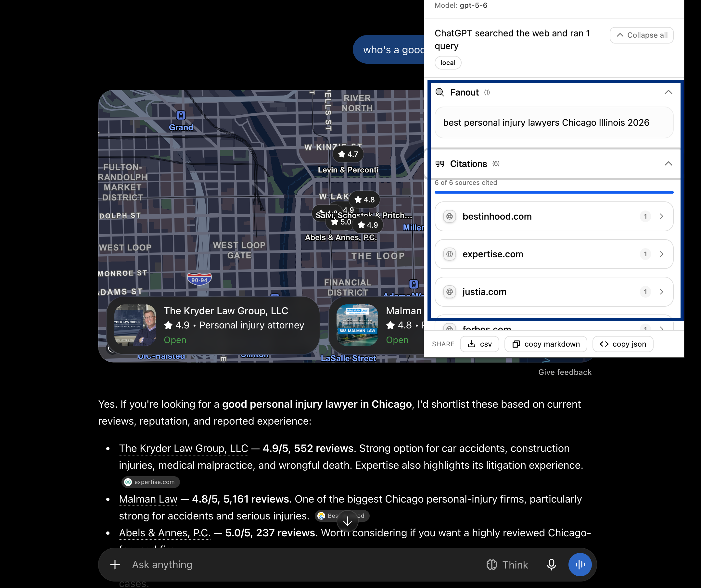Viewport: 701px width, 588px height.
Task: Click the Grand station transit icon on the map
Action: 181,115
